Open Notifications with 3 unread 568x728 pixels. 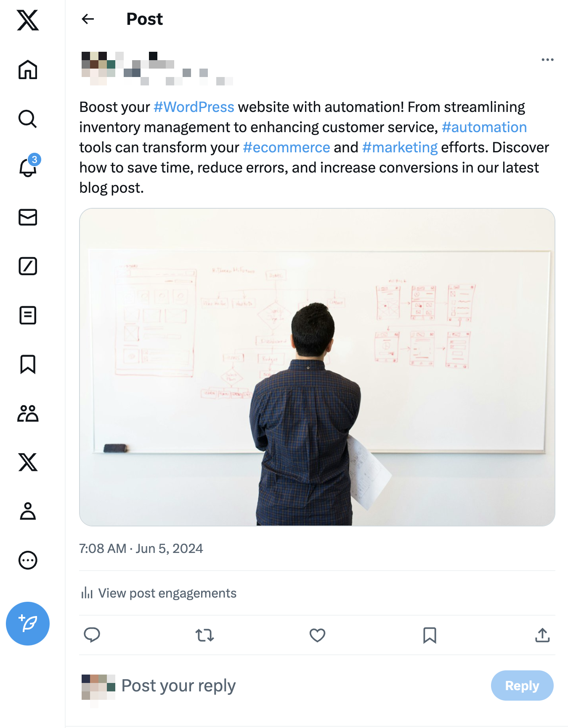pos(28,167)
